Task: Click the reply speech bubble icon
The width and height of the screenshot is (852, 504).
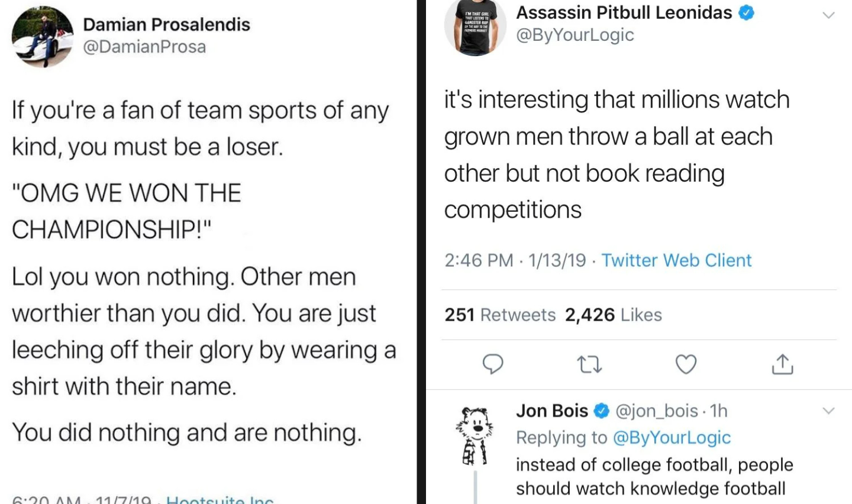Action: click(493, 364)
